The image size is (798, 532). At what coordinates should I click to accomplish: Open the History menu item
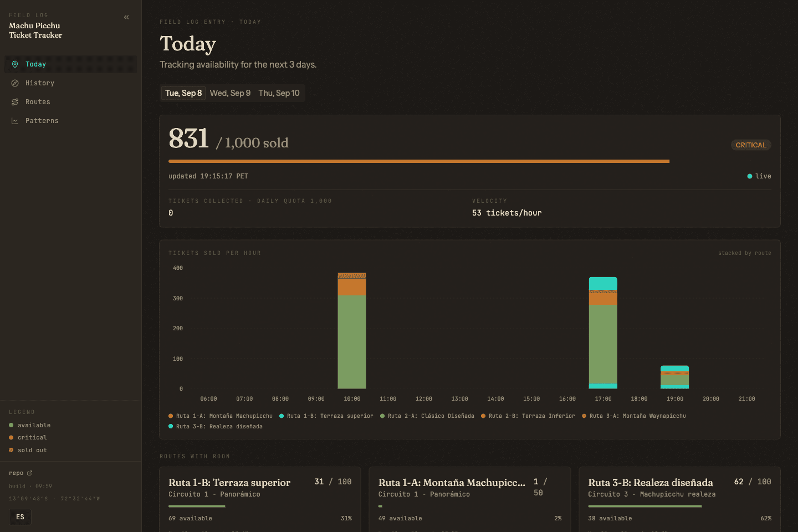[x=70, y=83]
